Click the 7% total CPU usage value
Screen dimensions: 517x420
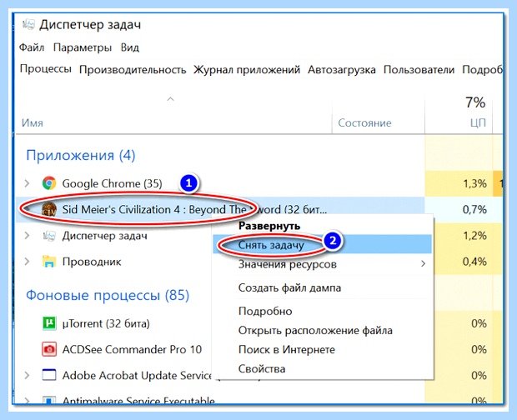pos(475,102)
